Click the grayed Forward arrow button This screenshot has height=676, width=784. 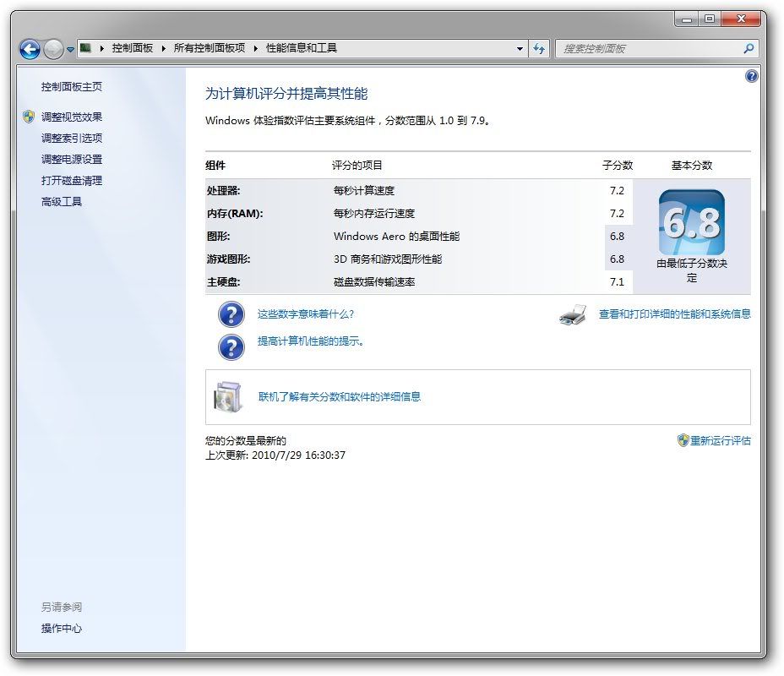click(x=53, y=49)
